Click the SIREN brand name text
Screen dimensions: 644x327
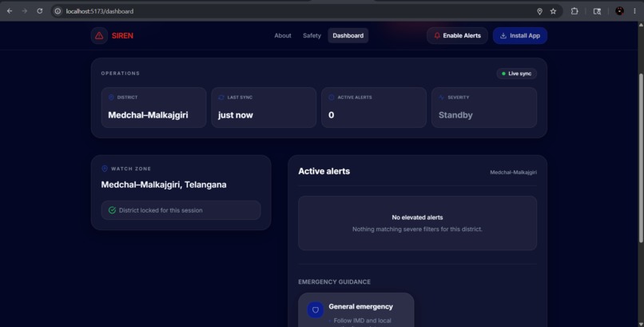tap(122, 36)
